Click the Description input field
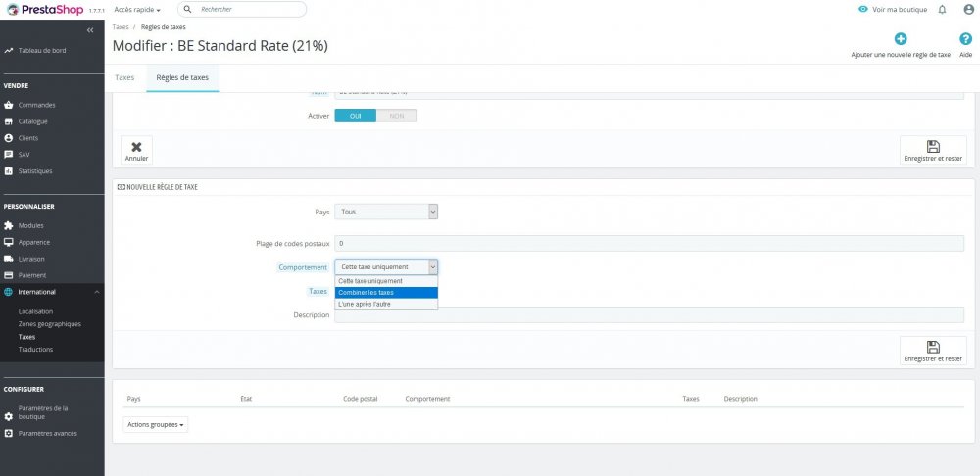This screenshot has width=980, height=476. pos(650,315)
